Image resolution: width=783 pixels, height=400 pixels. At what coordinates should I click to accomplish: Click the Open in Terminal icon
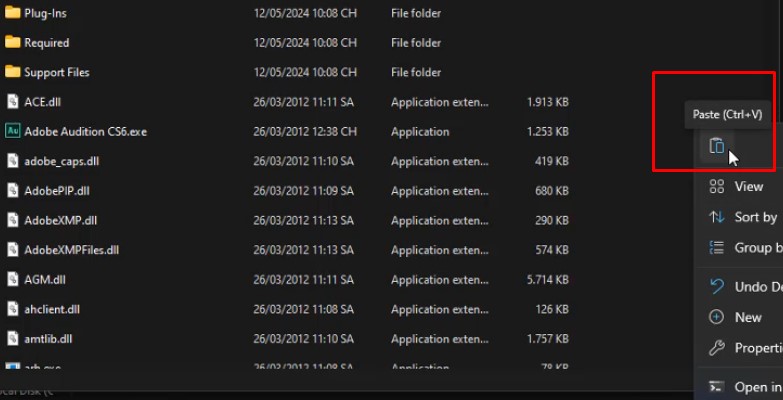pos(716,387)
